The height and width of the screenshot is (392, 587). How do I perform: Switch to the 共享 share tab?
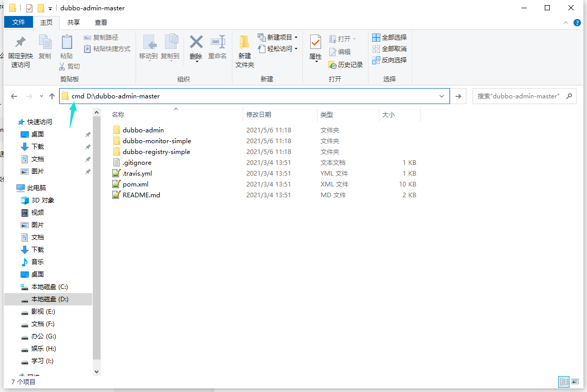73,23
